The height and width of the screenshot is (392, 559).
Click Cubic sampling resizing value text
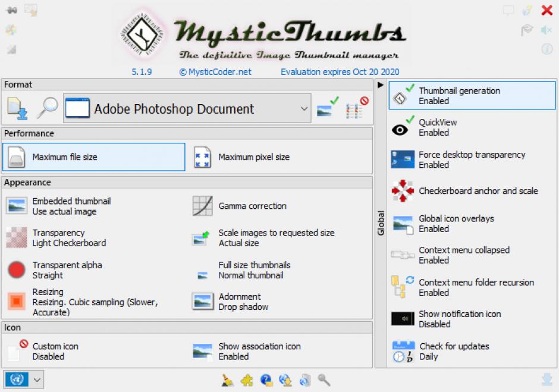coord(95,307)
